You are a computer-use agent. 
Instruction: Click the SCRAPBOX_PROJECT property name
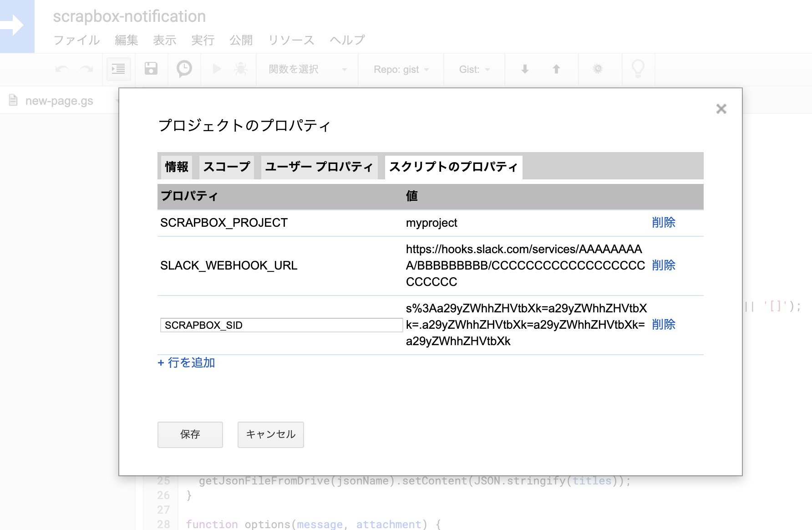224,223
